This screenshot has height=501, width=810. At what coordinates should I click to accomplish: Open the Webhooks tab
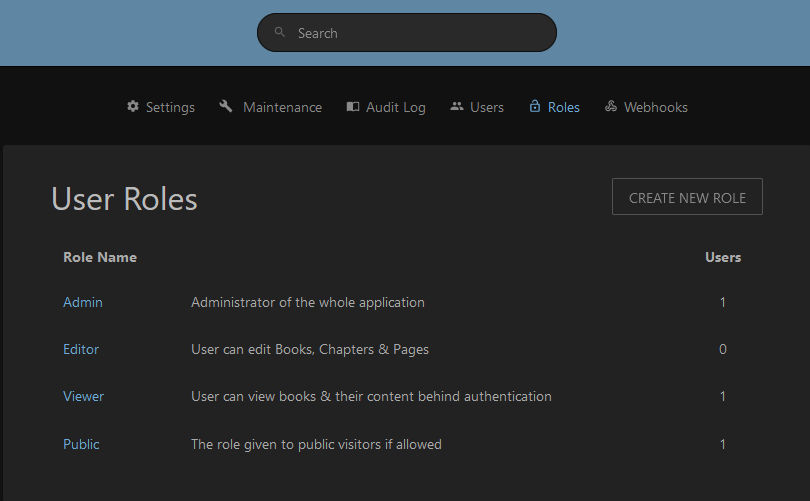tap(646, 107)
